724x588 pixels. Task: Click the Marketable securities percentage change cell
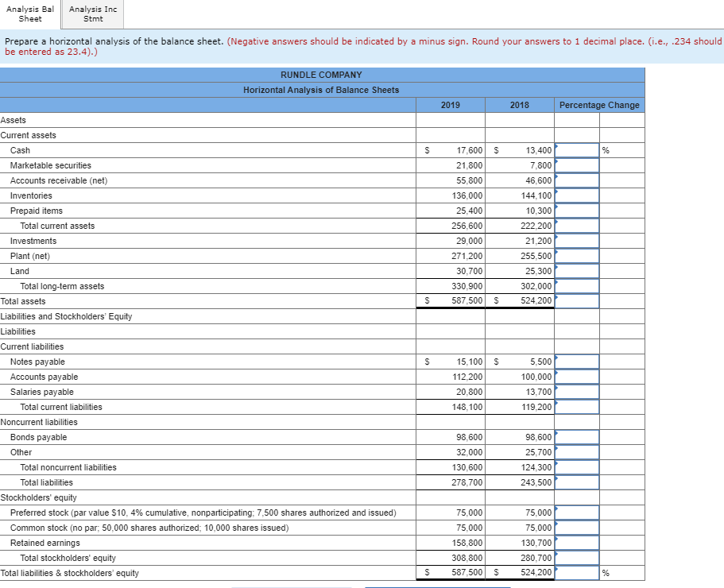[x=577, y=165]
